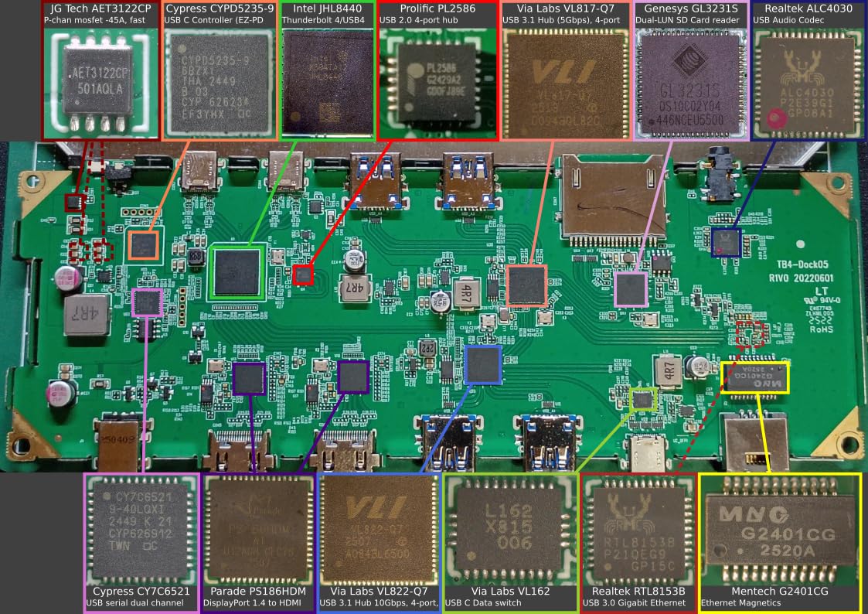Viewport: 868px width, 614px height.
Task: Select the "Realtek ALC4030" title
Action: (808, 9)
